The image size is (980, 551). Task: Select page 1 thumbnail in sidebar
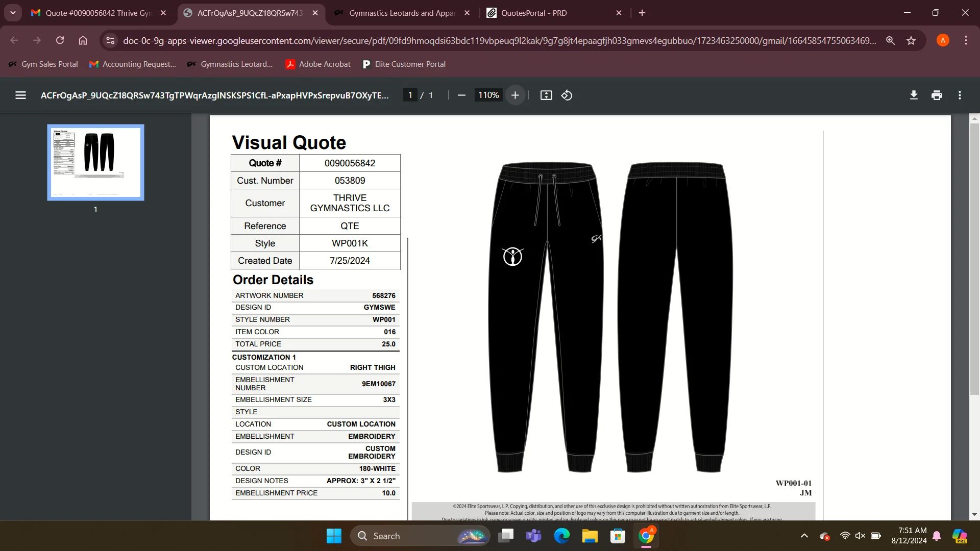click(x=95, y=162)
